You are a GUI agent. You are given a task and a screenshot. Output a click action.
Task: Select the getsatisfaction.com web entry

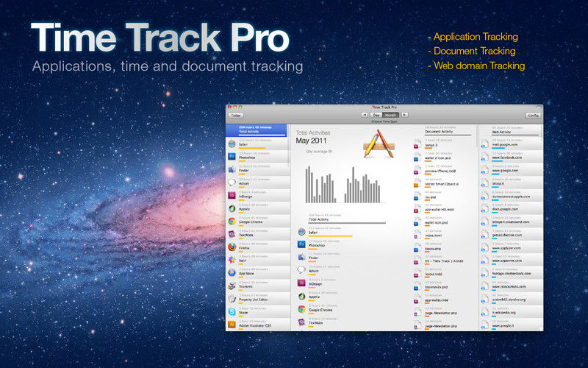[512, 234]
